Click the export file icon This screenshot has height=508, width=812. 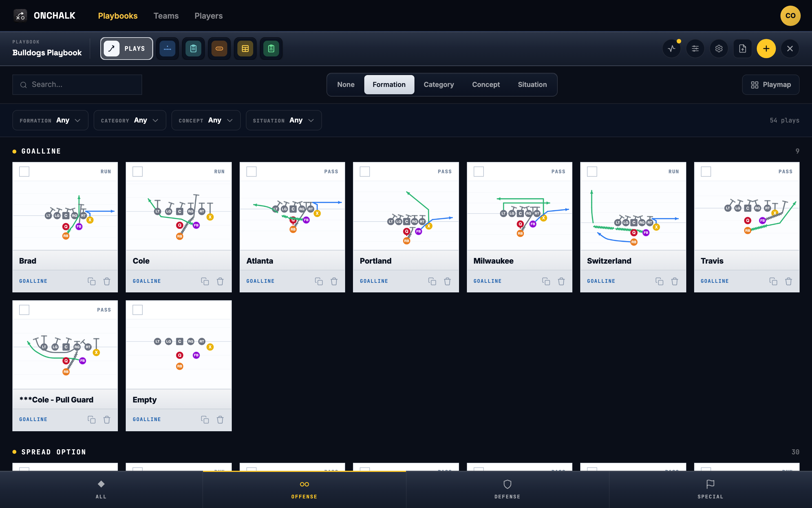(743, 49)
